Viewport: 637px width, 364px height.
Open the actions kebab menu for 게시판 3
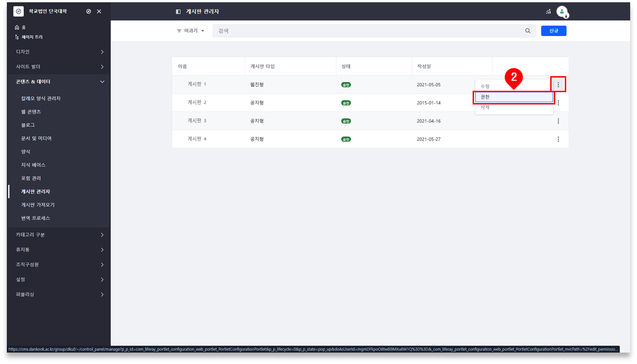[558, 121]
